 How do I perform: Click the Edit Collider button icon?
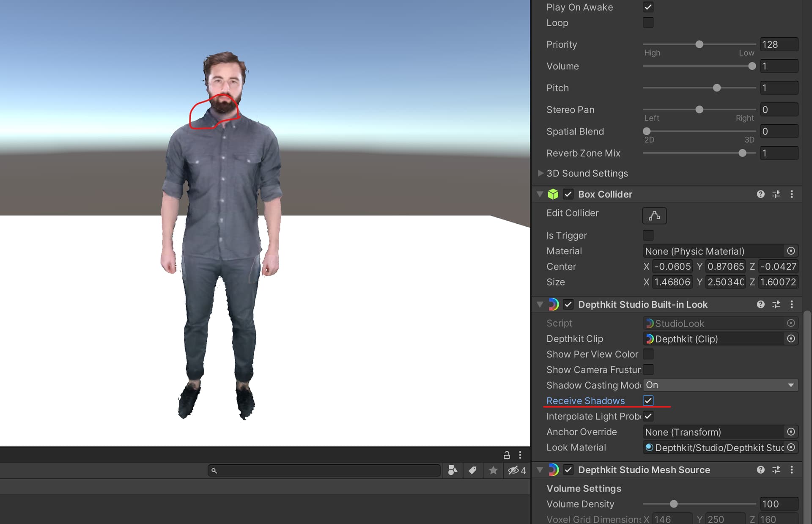pos(654,216)
